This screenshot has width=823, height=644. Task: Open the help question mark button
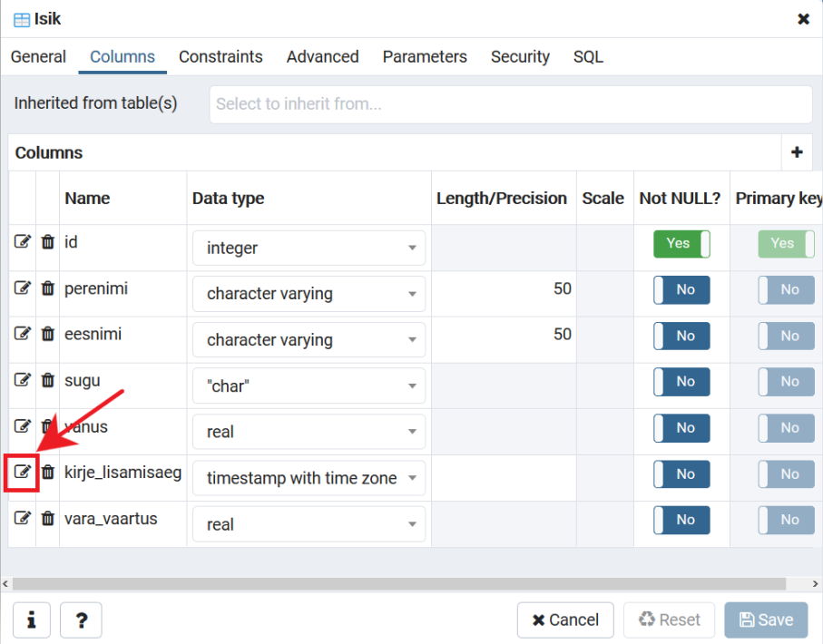pyautogui.click(x=81, y=620)
